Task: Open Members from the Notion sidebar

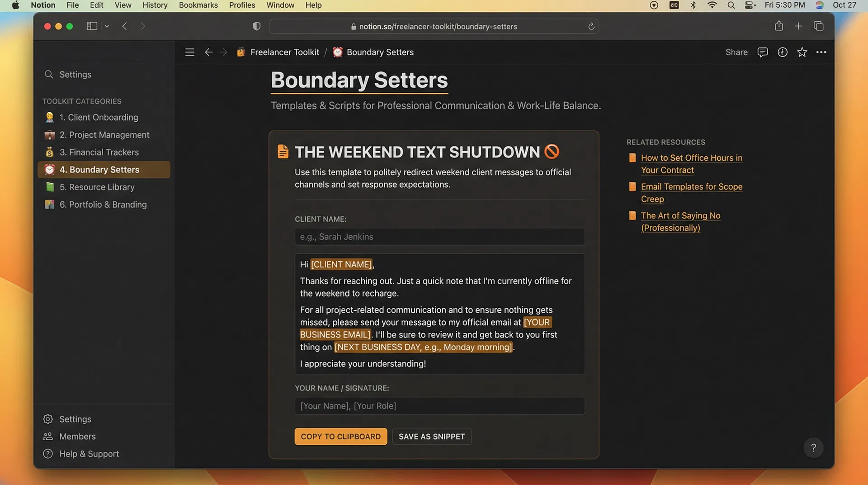Action: click(77, 436)
